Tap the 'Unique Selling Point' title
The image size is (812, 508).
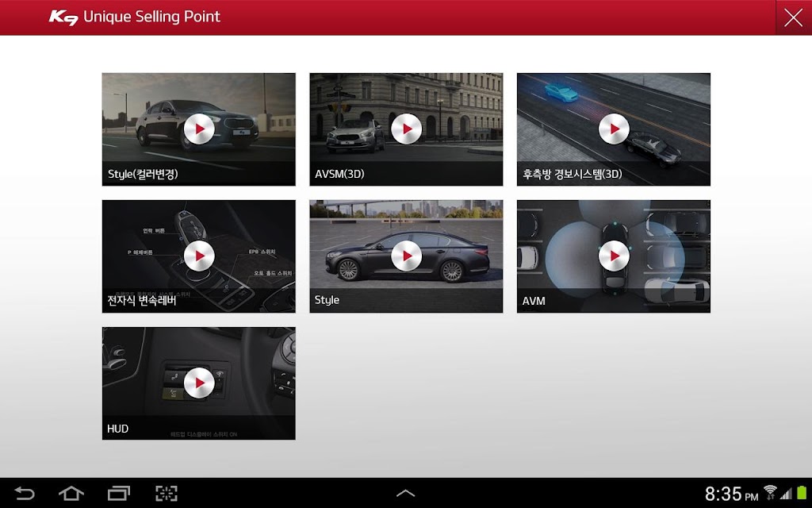click(151, 17)
